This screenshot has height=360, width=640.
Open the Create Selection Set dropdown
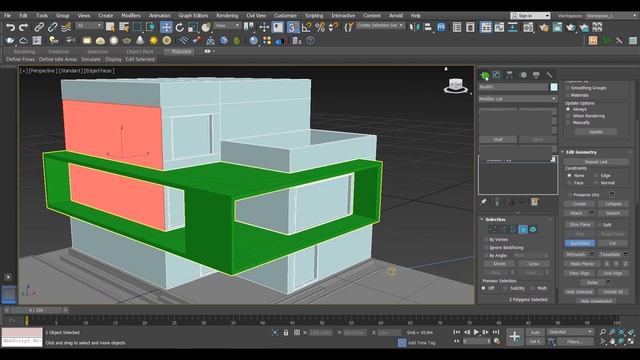(380, 25)
